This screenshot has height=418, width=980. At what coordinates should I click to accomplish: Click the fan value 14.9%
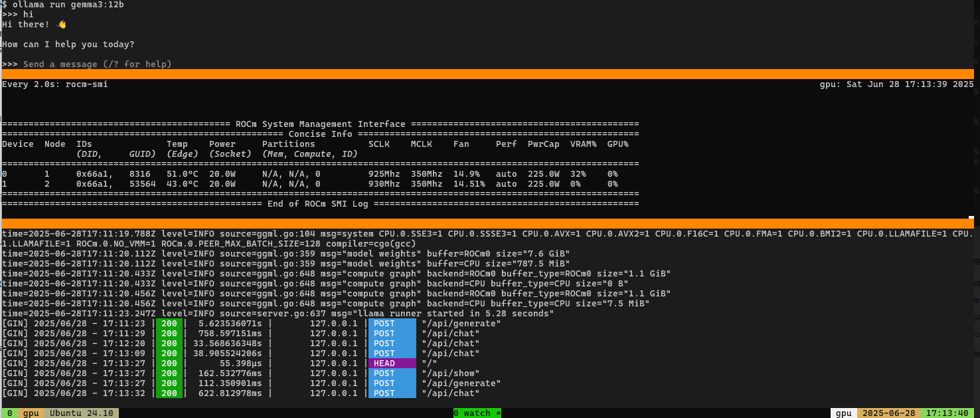point(467,174)
